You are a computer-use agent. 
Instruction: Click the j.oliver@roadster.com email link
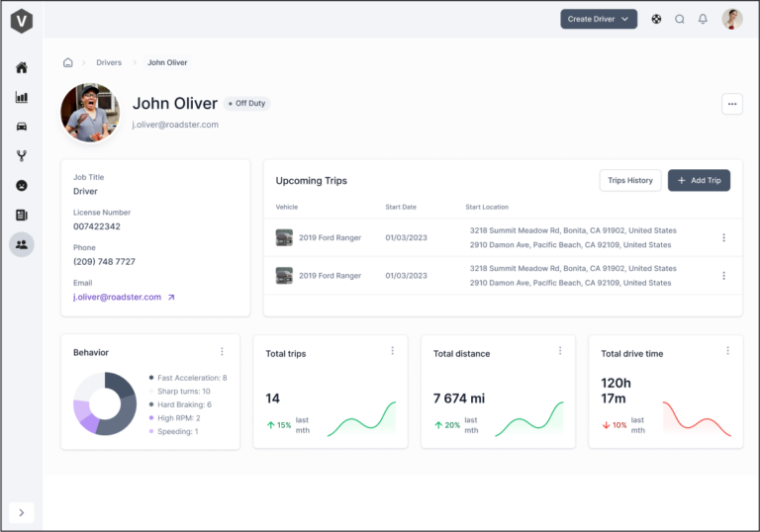click(117, 297)
